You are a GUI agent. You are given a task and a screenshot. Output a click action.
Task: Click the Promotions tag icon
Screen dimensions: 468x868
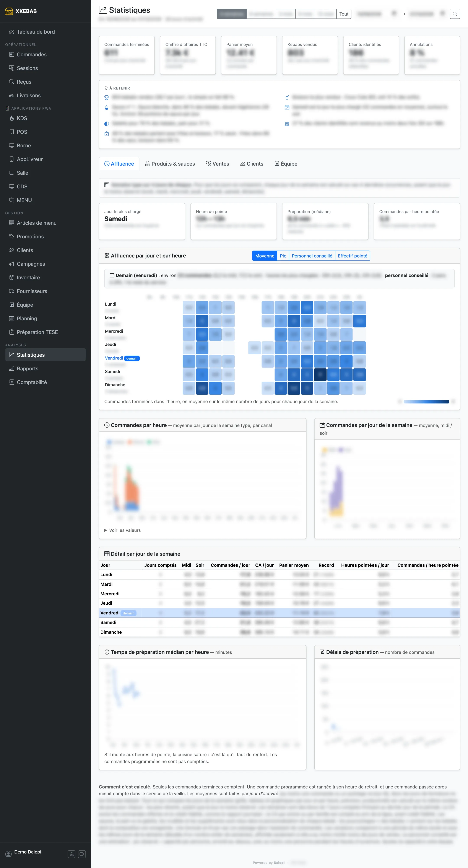[11, 236]
